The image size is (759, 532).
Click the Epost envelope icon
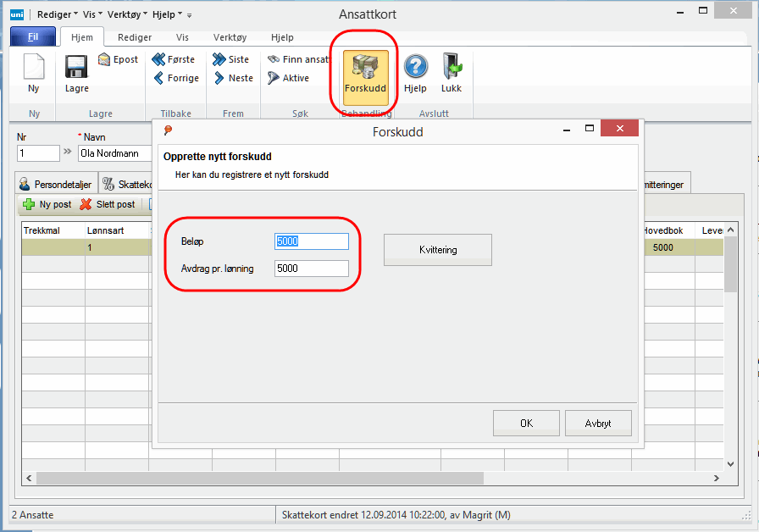pyautogui.click(x=104, y=60)
